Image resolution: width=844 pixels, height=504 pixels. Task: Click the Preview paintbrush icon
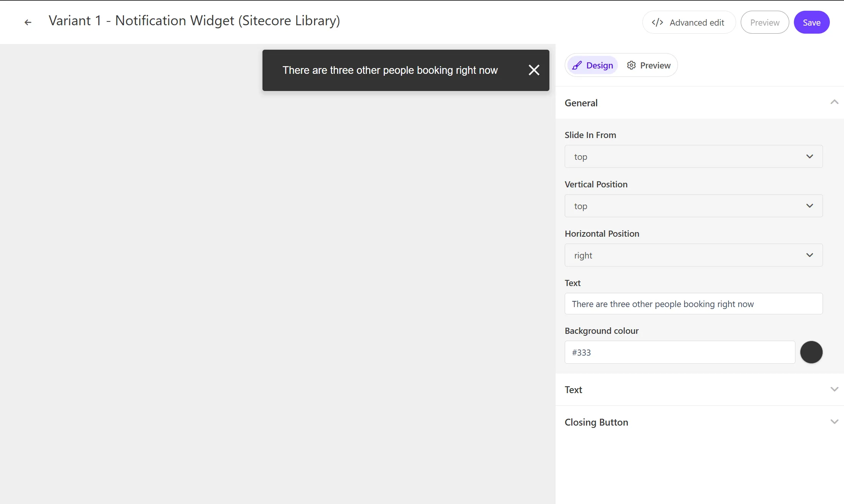577,65
